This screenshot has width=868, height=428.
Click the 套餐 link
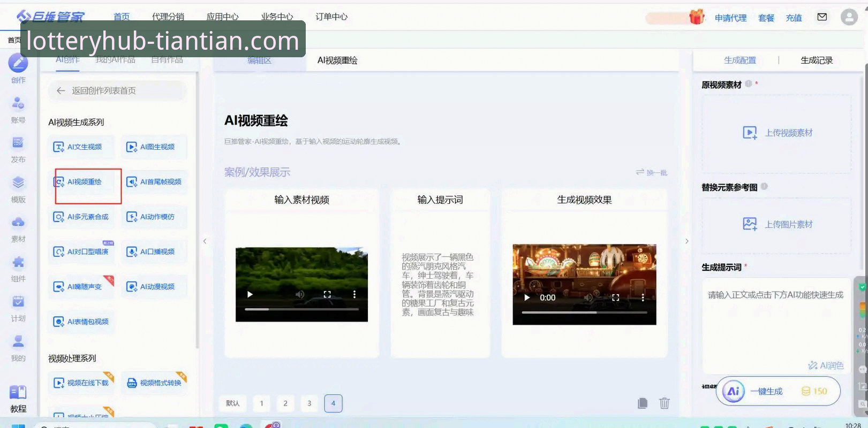[766, 18]
